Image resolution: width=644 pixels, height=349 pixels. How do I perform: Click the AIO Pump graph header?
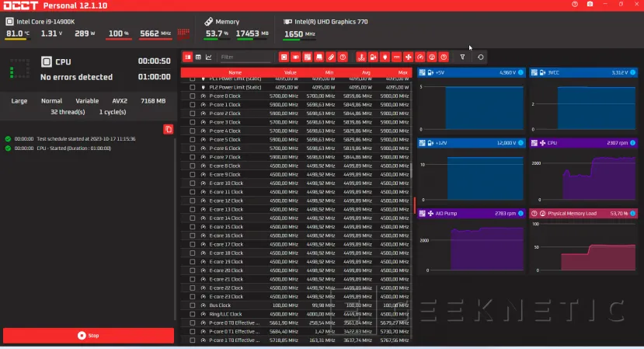coord(471,213)
